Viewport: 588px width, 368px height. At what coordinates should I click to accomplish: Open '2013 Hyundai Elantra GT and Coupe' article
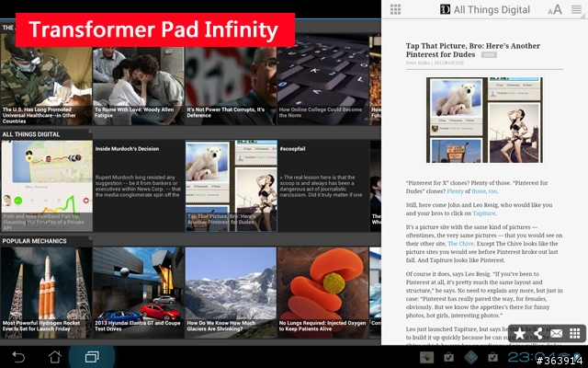[139, 293]
